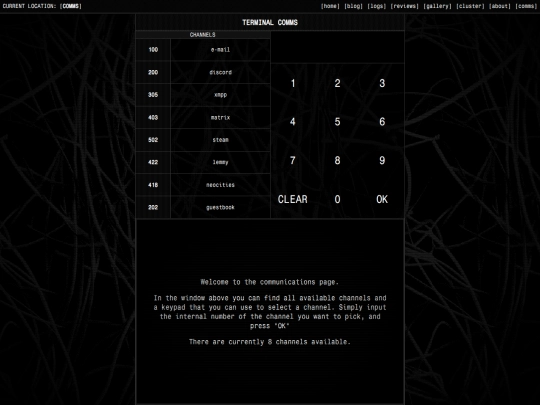Hit keypad digit 7
Screen dimensions: 540x405
293,160
